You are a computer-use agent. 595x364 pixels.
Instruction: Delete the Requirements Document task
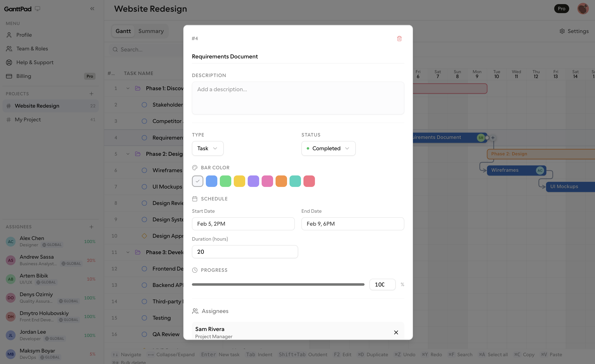[x=399, y=38]
